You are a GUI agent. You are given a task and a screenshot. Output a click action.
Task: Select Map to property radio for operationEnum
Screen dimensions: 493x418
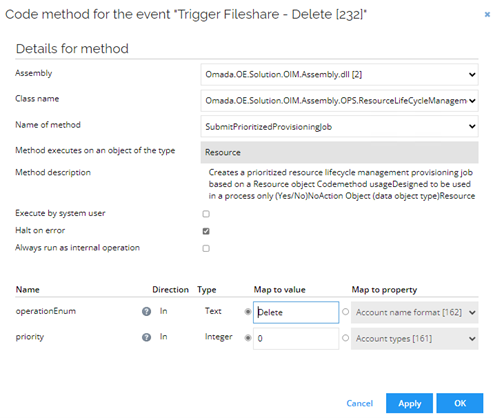[345, 312]
